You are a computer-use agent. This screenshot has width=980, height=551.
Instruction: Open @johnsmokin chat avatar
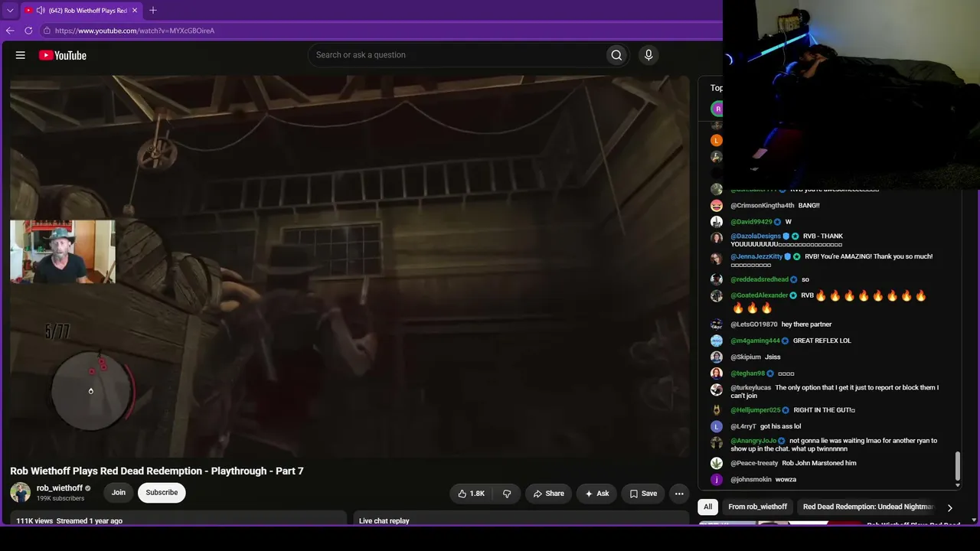click(717, 480)
